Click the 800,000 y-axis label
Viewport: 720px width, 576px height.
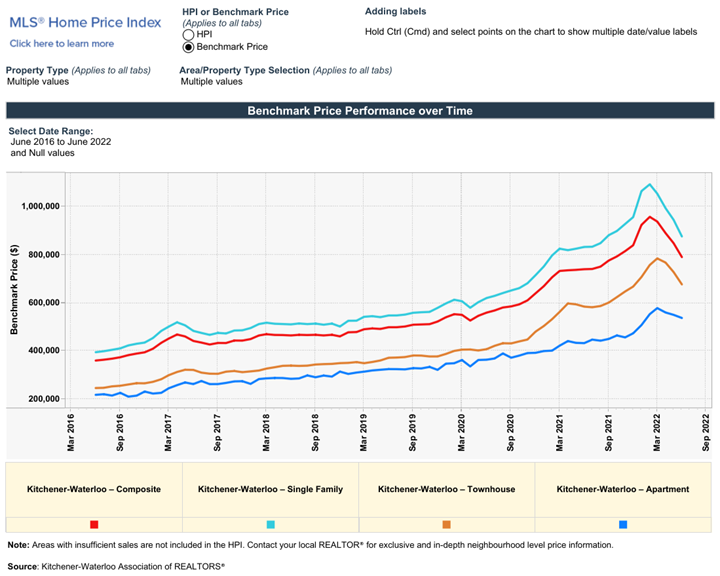(44, 254)
